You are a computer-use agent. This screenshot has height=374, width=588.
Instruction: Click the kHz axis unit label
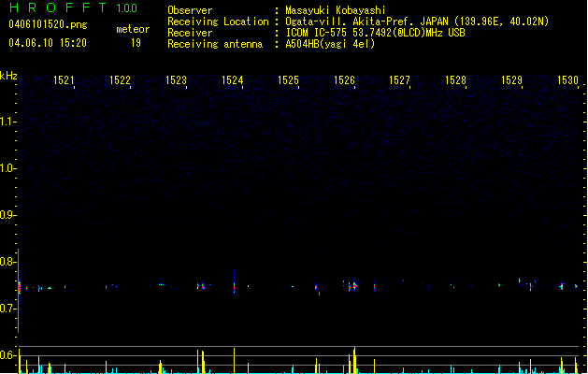point(8,76)
